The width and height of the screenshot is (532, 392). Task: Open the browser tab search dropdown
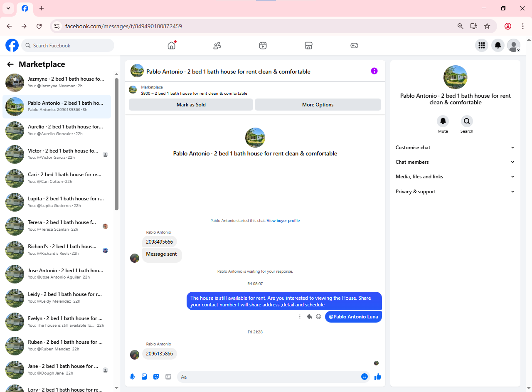[x=8, y=8]
